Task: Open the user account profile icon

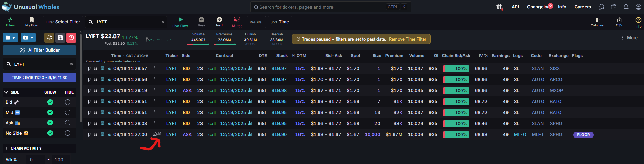Action: click(638, 7)
